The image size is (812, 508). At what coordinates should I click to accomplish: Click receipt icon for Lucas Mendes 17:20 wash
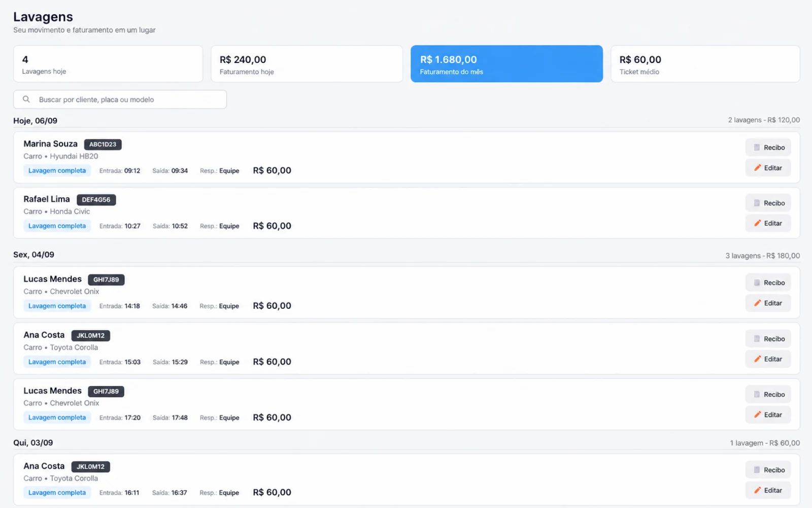point(757,394)
